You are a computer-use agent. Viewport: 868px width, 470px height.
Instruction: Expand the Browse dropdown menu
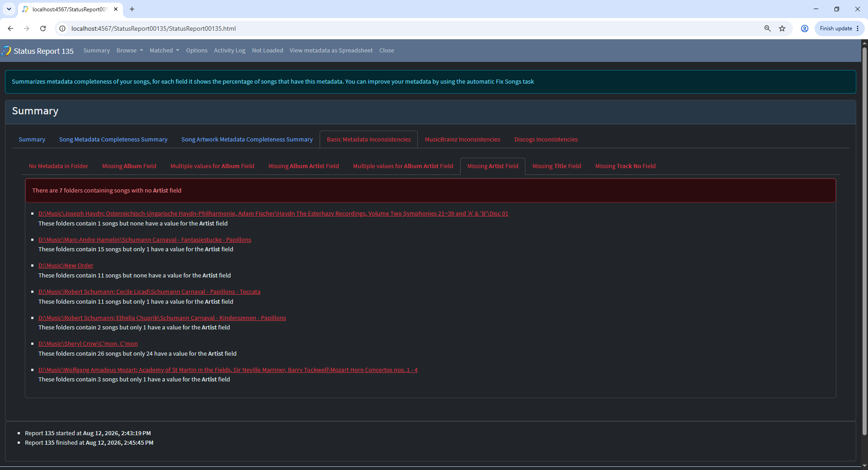(x=130, y=51)
